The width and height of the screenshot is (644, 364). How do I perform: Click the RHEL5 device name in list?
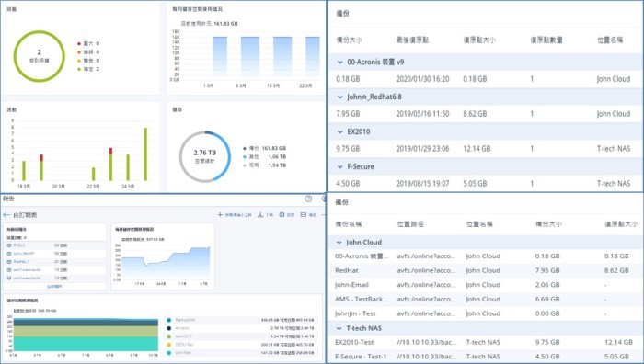coord(19,245)
